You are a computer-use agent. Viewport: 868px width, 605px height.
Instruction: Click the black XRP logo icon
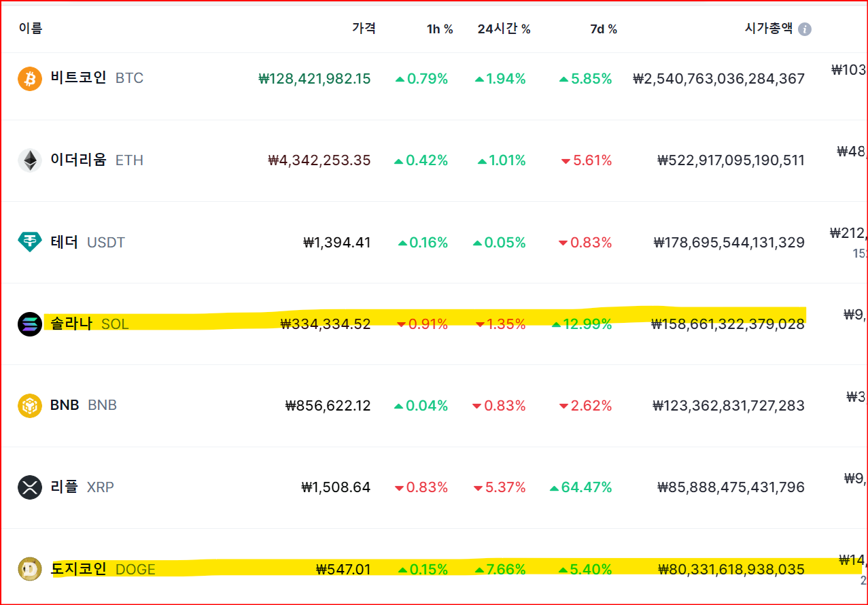(30, 487)
